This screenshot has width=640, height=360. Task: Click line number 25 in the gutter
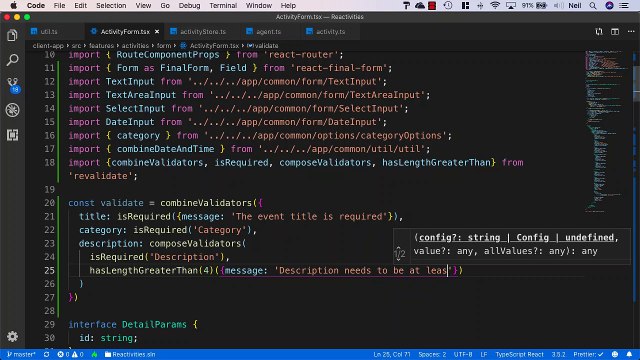tap(49, 270)
